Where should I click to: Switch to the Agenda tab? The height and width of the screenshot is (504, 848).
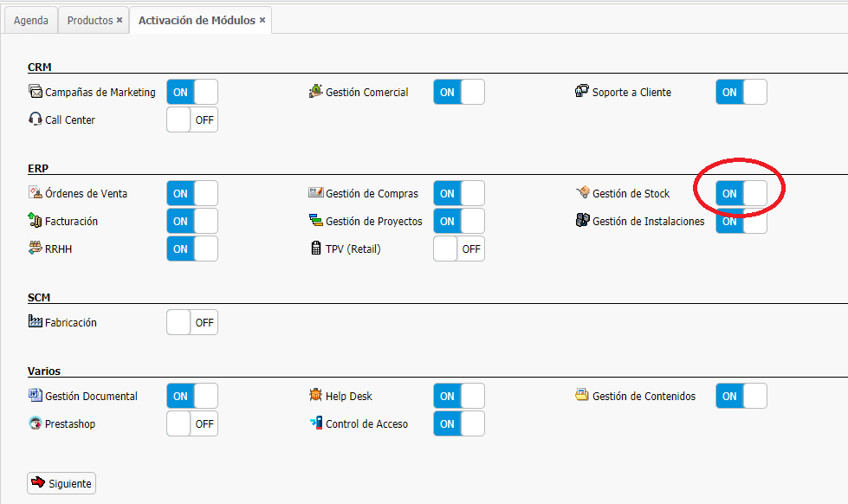31,20
